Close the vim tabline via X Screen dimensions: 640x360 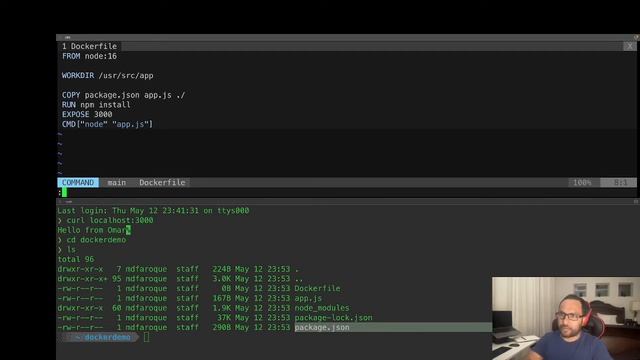pos(629,46)
